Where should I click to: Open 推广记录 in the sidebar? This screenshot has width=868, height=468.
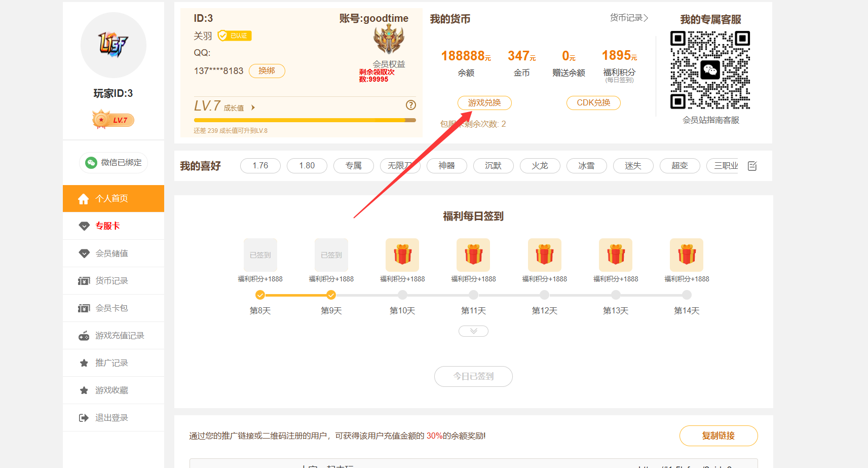click(114, 363)
